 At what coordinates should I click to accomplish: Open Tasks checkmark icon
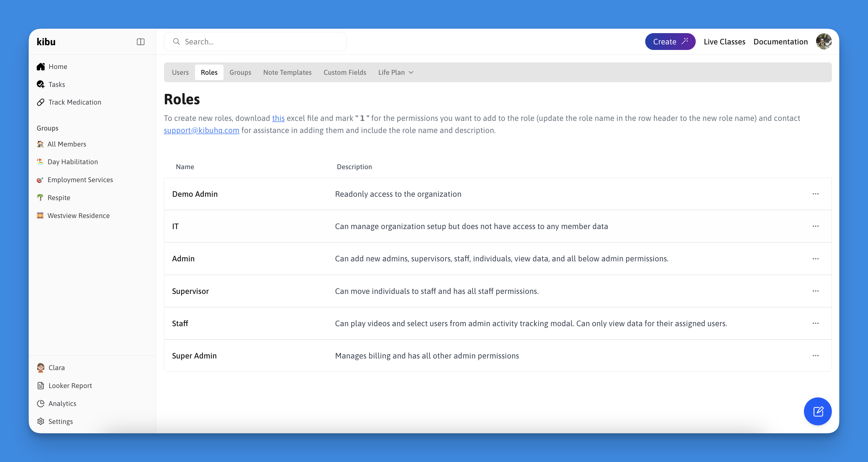click(40, 84)
